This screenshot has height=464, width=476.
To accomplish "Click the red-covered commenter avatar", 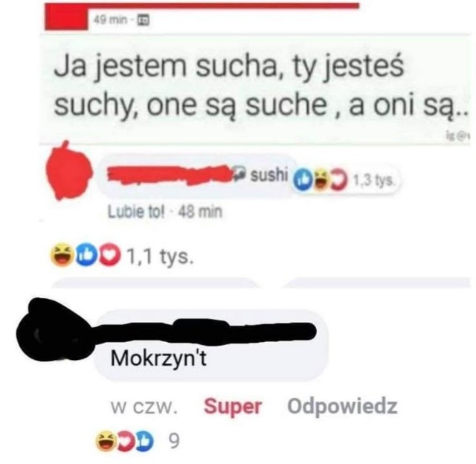I will click(x=68, y=172).
